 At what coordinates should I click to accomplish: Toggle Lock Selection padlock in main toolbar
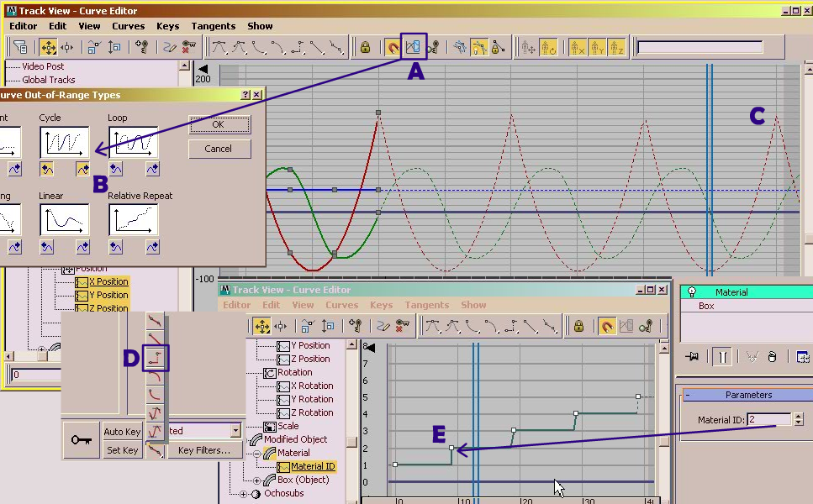(365, 48)
